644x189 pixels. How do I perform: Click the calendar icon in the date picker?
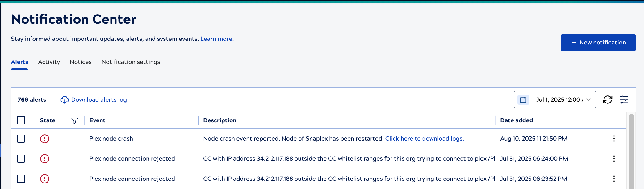tap(523, 99)
